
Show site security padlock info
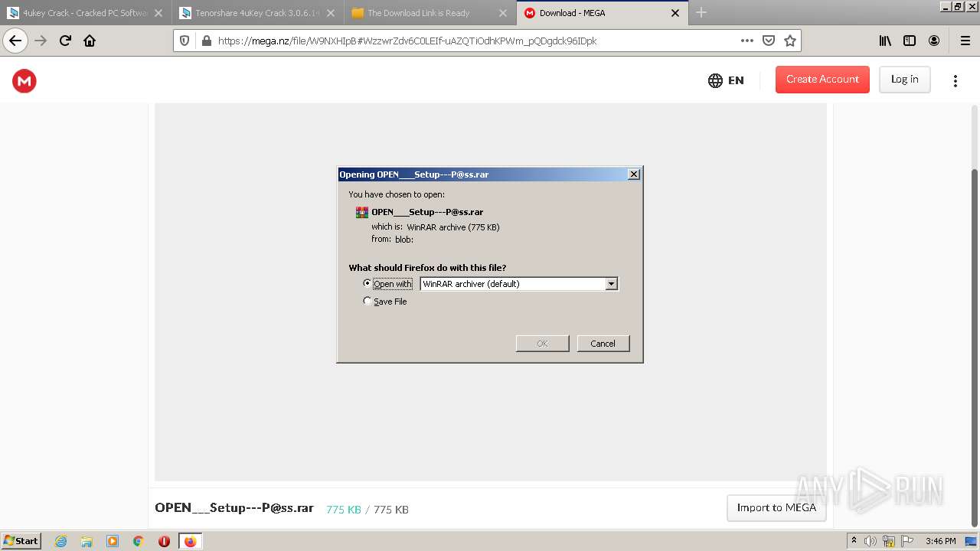(205, 41)
